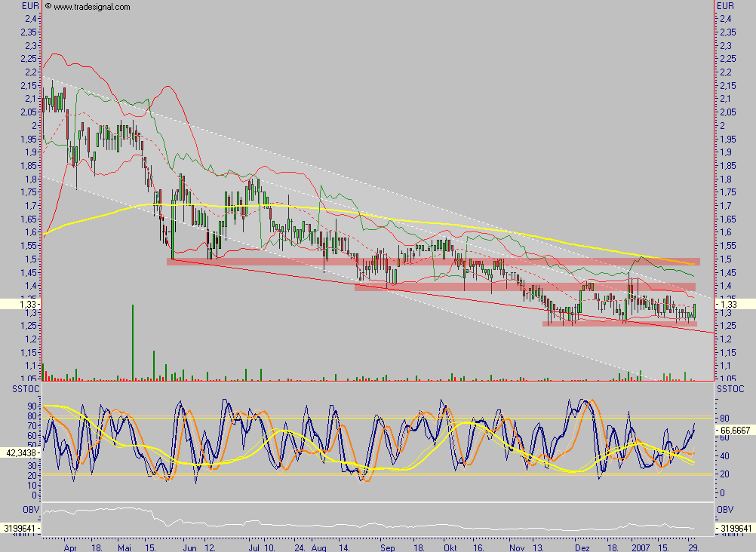Select OBV value 3199641 on right axis
The height and width of the screenshot is (552, 756).
(736, 528)
